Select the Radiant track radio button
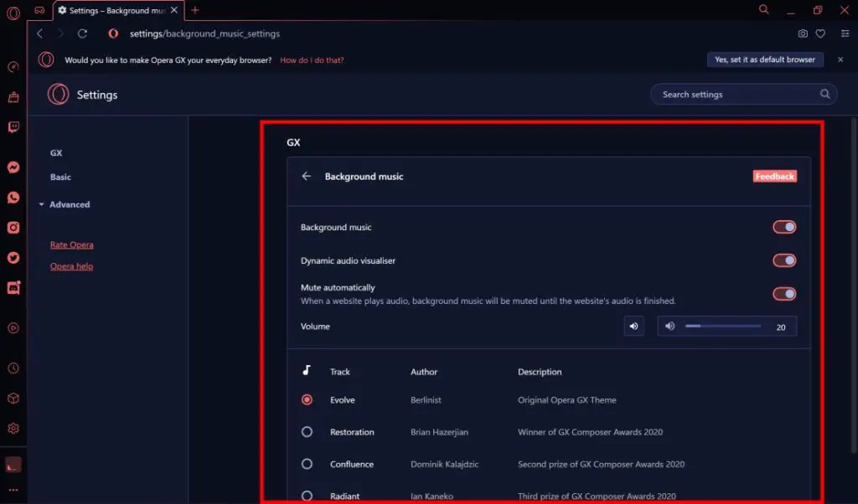858x504 pixels. point(307,496)
